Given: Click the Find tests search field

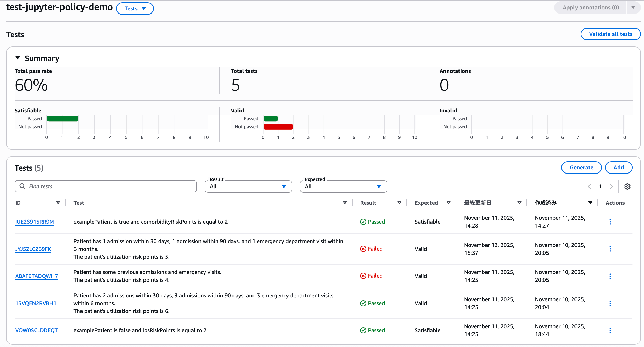Looking at the screenshot, I should (x=106, y=186).
